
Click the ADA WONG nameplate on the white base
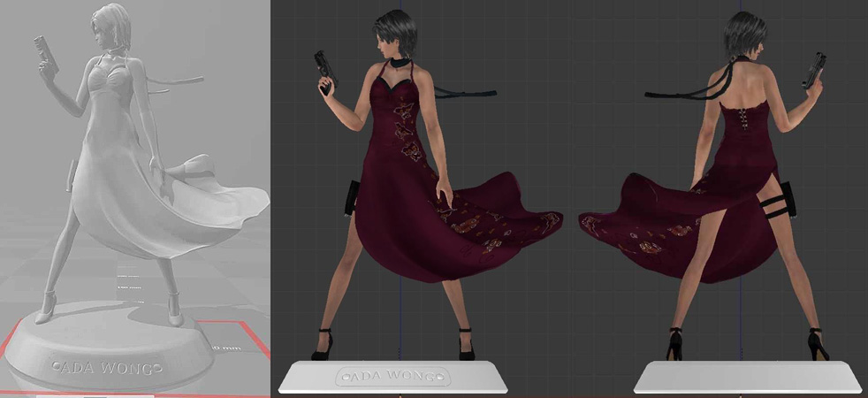[x=392, y=377]
